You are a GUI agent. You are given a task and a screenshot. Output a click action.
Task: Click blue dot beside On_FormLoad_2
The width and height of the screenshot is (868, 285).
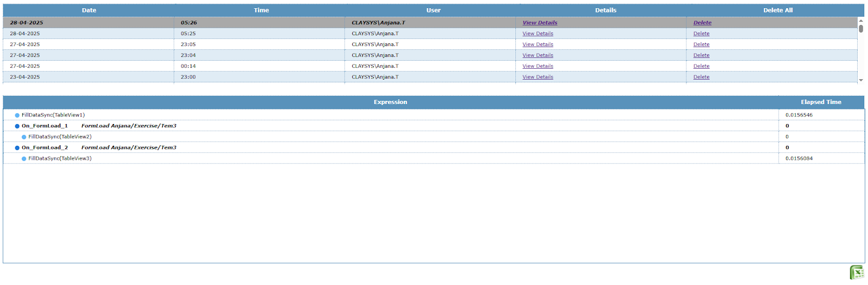tap(17, 148)
